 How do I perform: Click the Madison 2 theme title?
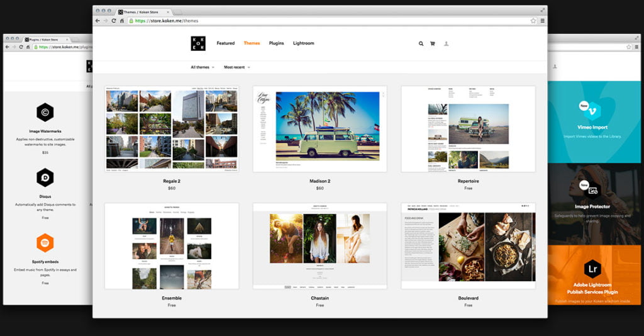point(320,181)
